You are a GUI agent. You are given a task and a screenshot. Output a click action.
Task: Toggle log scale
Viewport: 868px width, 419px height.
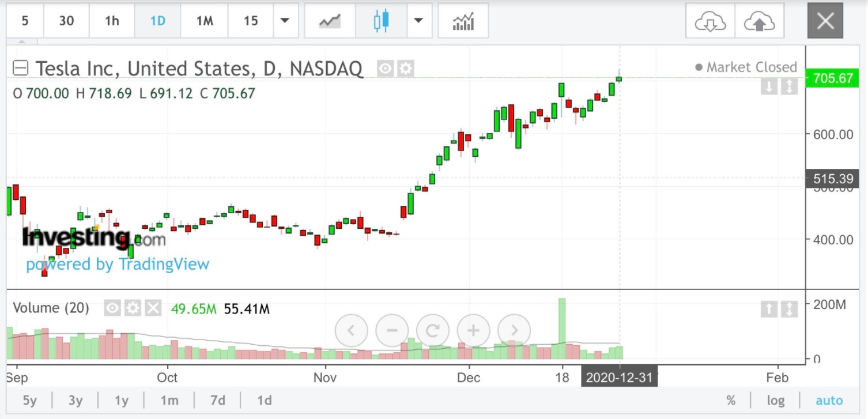point(776,400)
